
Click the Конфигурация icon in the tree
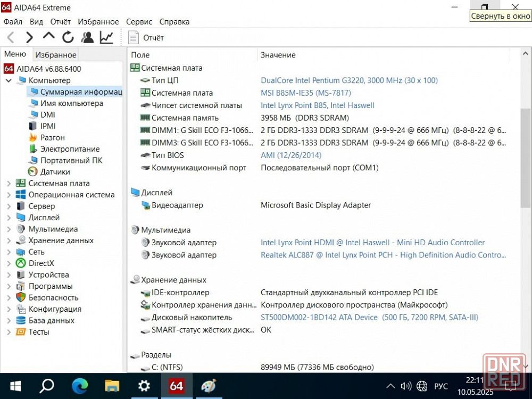(21, 309)
